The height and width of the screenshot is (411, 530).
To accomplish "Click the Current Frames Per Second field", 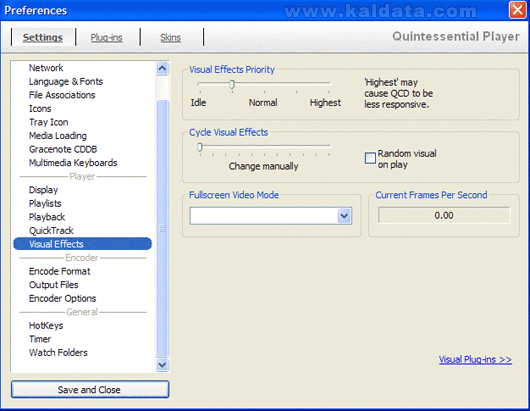I will click(444, 215).
